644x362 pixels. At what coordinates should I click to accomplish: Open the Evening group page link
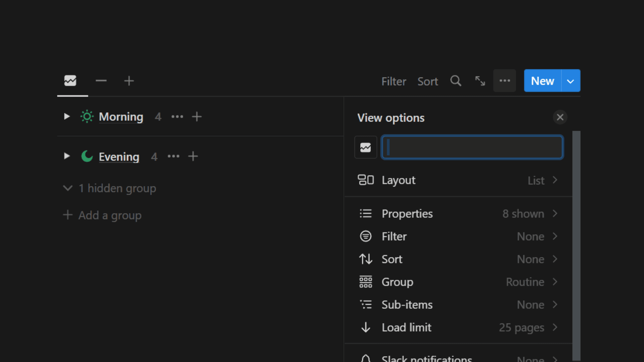[119, 157]
